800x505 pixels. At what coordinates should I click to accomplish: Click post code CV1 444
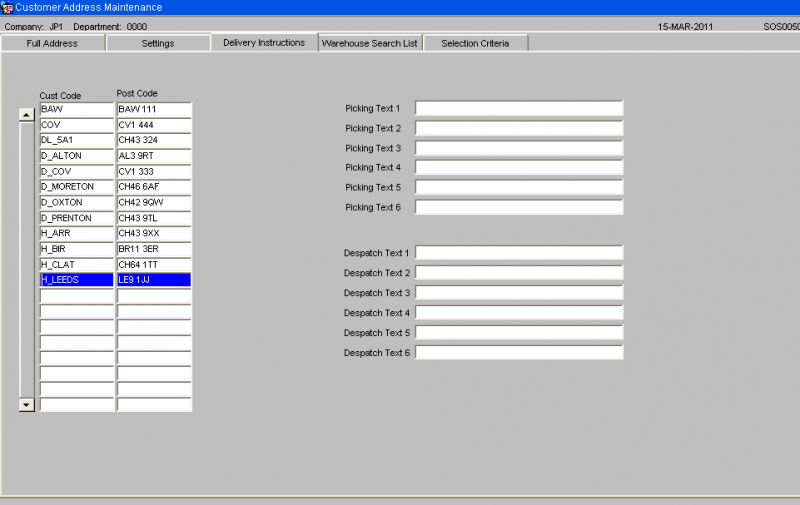click(154, 125)
